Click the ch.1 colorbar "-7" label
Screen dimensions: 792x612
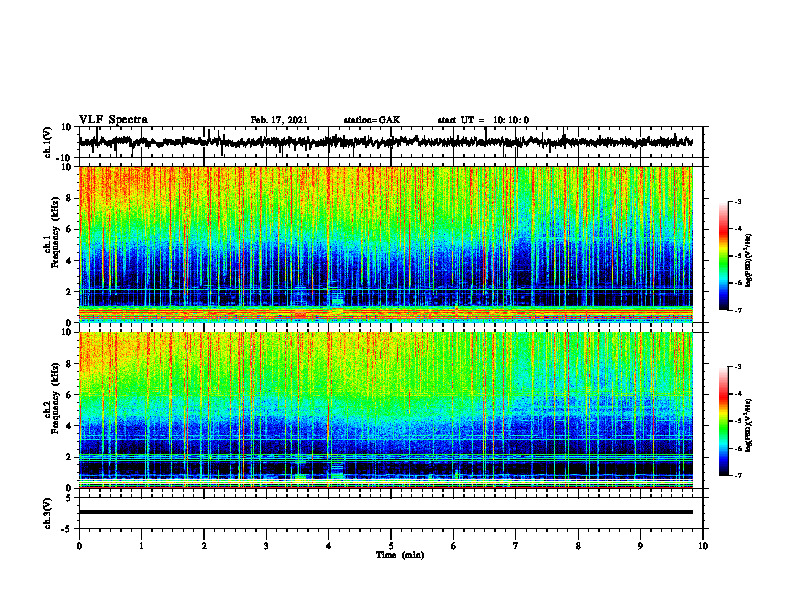(737, 310)
